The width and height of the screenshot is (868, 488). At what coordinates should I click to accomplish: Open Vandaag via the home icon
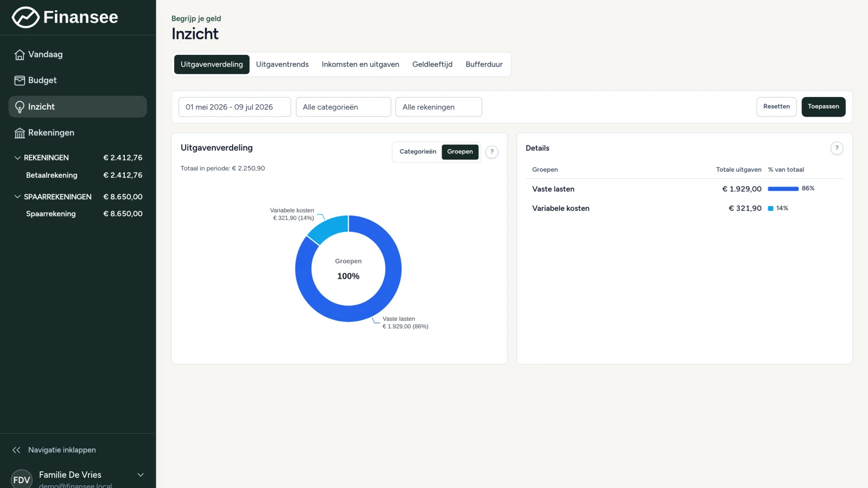pyautogui.click(x=20, y=55)
